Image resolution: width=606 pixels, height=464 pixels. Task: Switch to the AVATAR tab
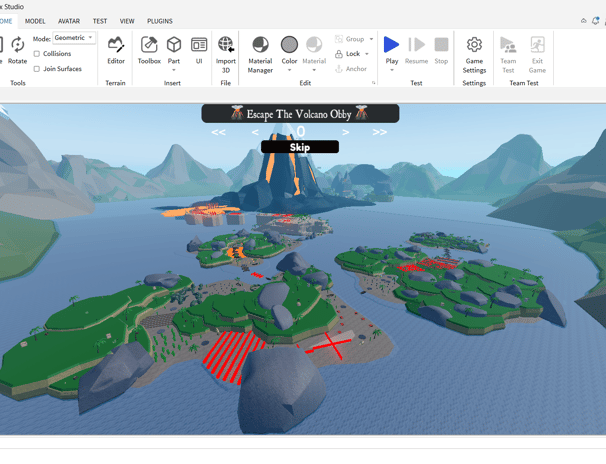(x=69, y=21)
